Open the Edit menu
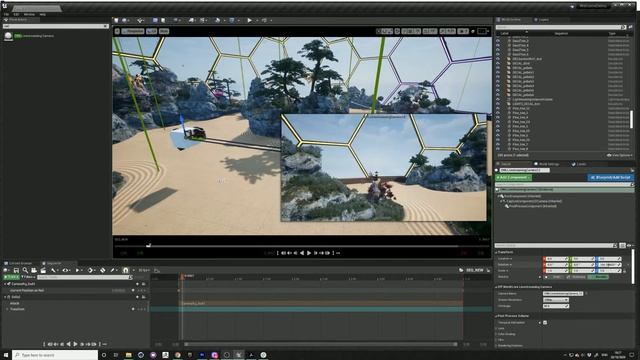 click(16, 14)
